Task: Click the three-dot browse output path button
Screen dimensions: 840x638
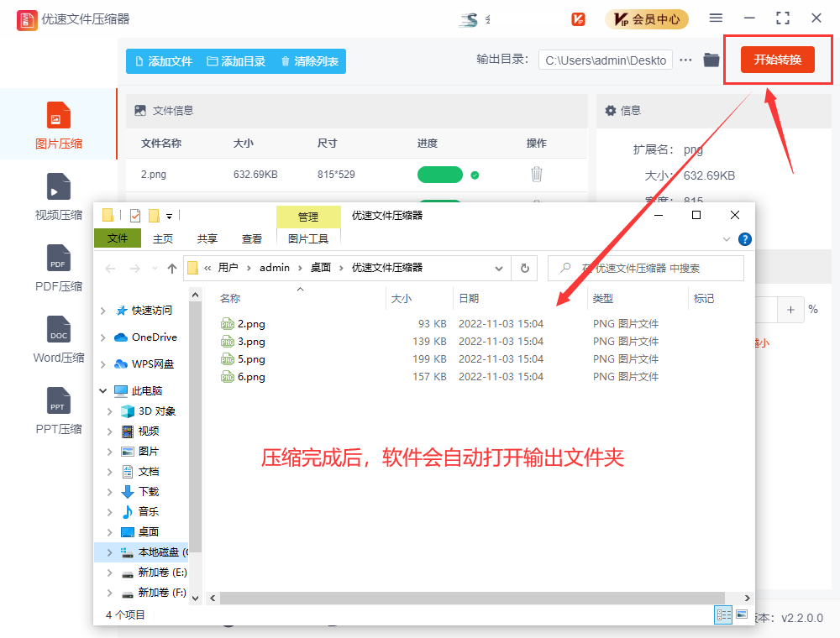Action: pos(686,60)
